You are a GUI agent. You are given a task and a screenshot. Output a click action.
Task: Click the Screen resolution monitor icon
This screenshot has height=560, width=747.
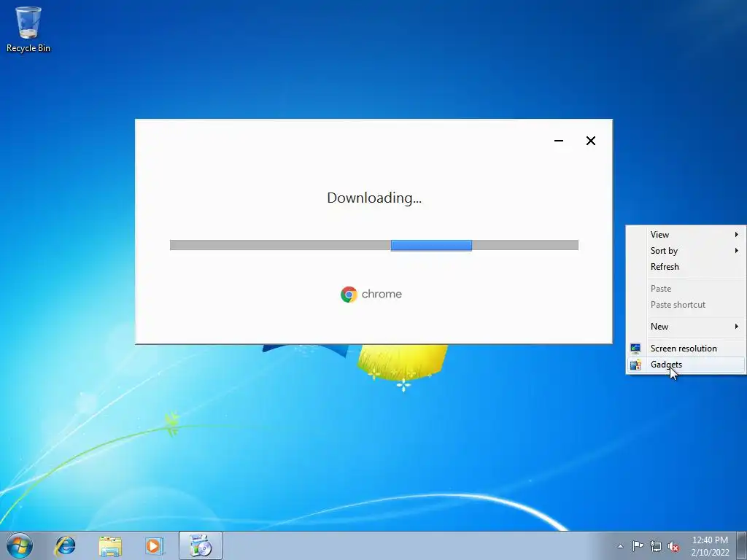click(x=635, y=349)
